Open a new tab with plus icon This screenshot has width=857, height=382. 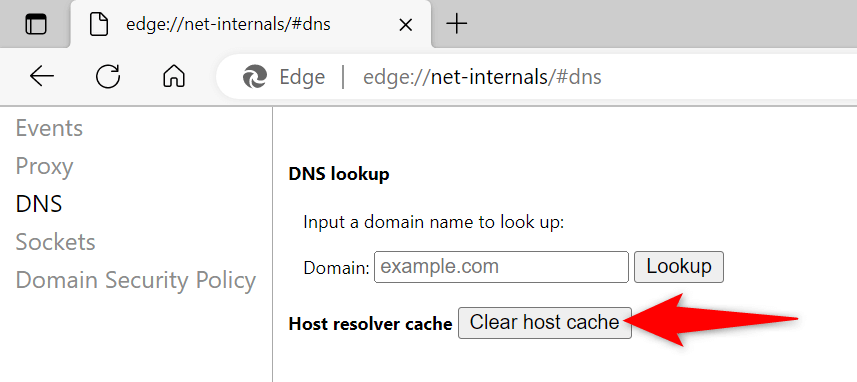(x=456, y=23)
